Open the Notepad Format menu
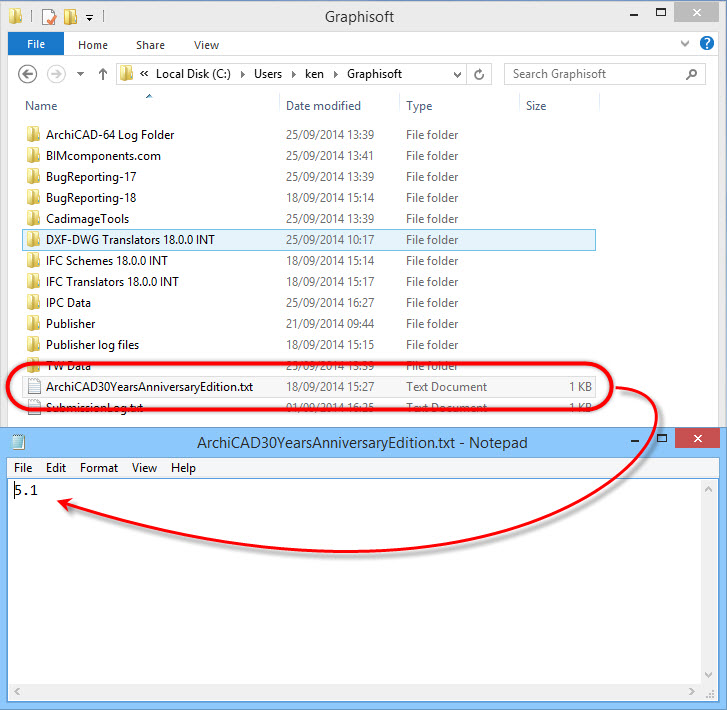Viewport: 727px width, 710px height. (99, 468)
